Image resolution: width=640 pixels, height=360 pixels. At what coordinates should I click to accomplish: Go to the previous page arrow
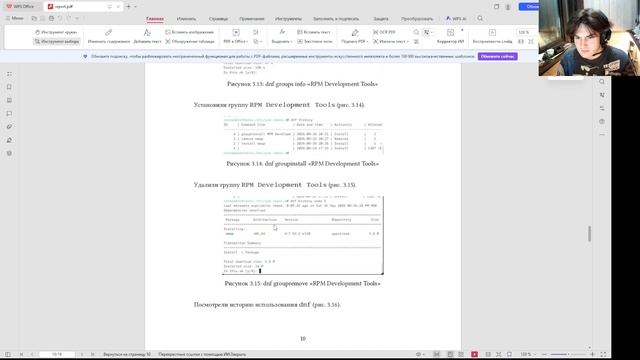click(x=31, y=354)
